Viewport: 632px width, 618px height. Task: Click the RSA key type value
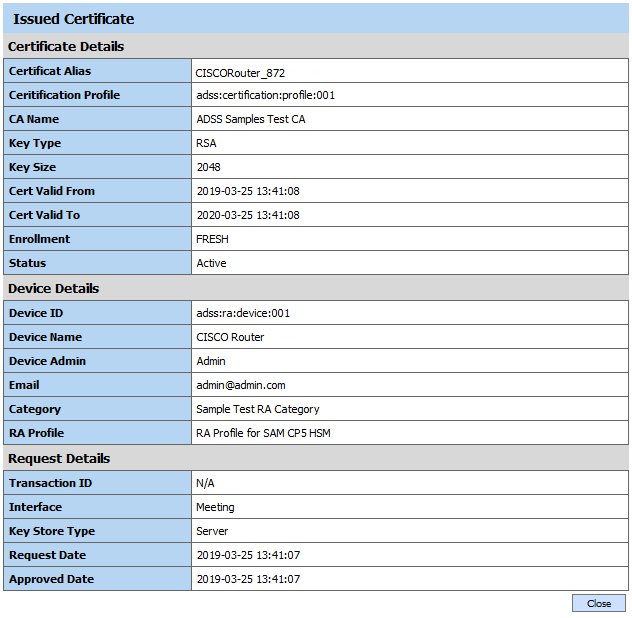pyautogui.click(x=206, y=144)
